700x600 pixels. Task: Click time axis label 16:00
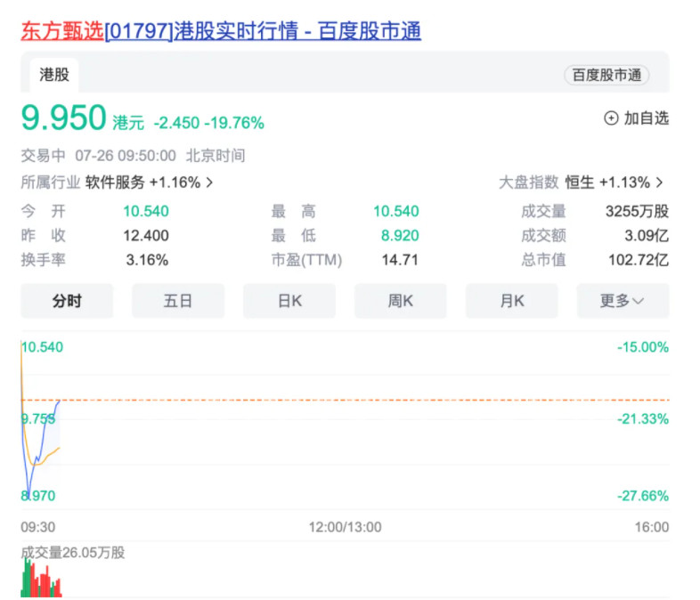(x=652, y=527)
